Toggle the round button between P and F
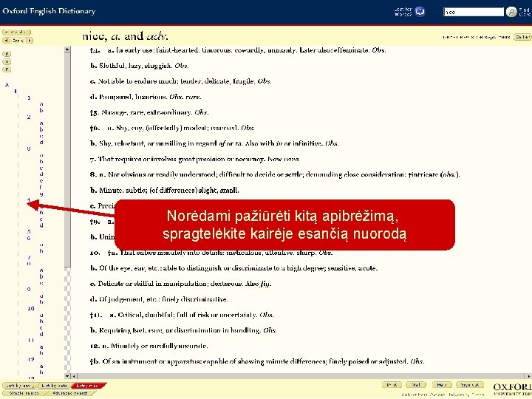Viewport: 532px width, 399px height. point(7,61)
